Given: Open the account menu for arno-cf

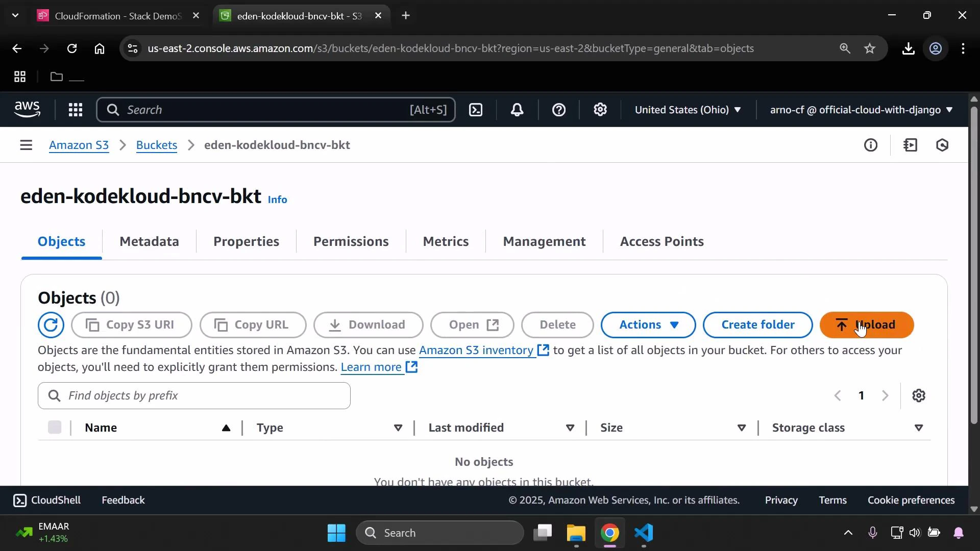Looking at the screenshot, I should point(860,110).
